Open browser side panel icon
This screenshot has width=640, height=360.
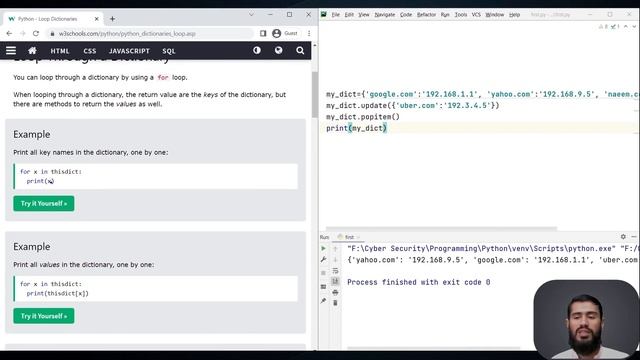(263, 33)
